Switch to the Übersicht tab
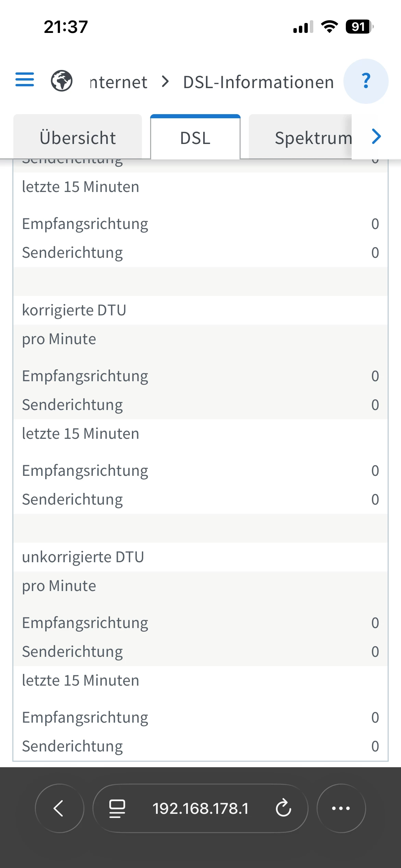 pyautogui.click(x=78, y=138)
